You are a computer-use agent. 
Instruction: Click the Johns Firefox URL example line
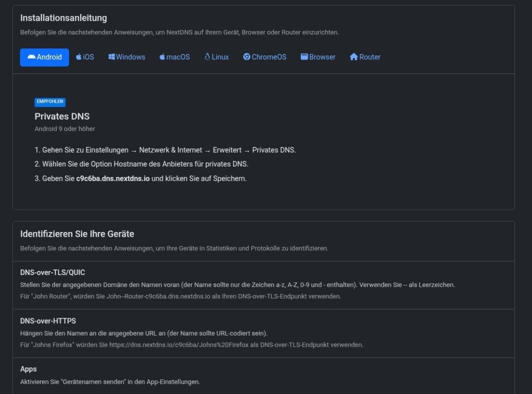[191, 345]
